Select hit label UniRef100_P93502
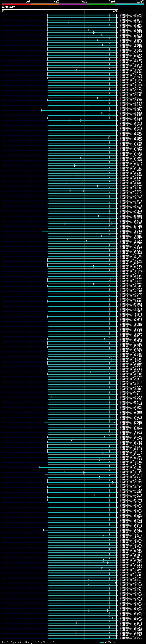The image size is (146, 644). (131, 186)
